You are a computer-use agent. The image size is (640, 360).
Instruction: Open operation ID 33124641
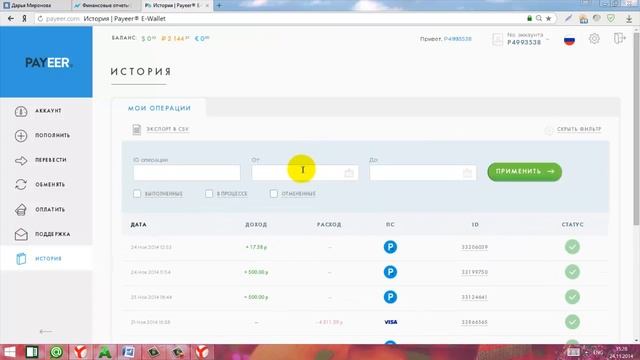pyautogui.click(x=474, y=297)
